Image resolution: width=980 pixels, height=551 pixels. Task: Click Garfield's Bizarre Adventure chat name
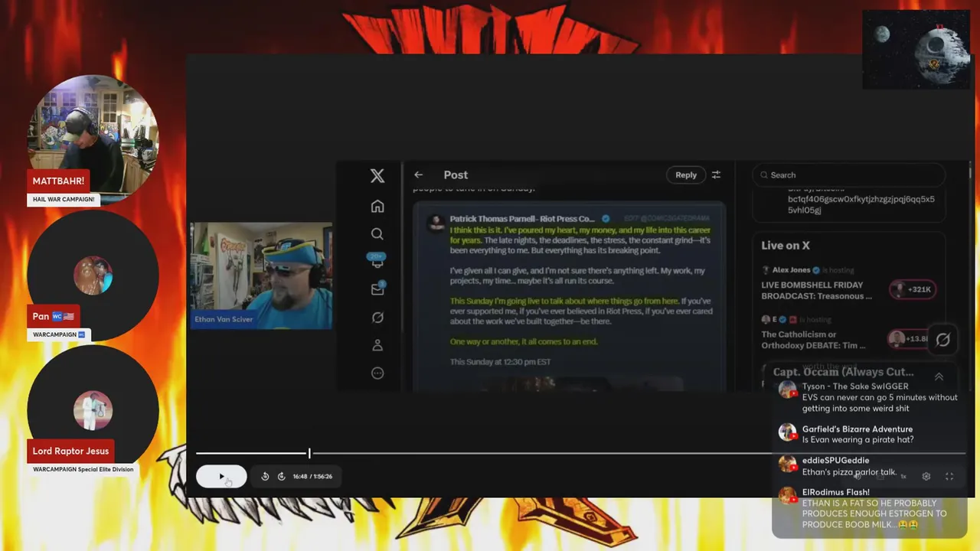(857, 429)
